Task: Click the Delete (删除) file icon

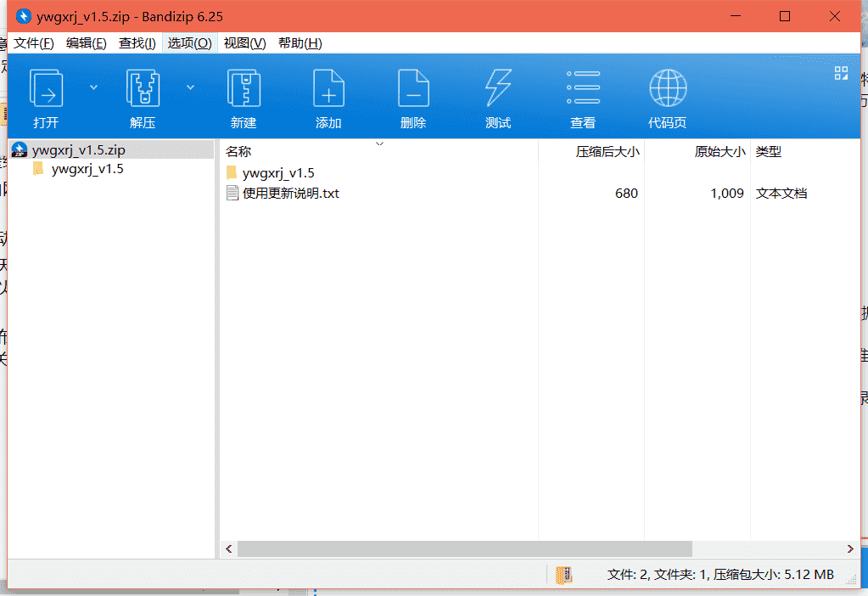Action: 413,88
